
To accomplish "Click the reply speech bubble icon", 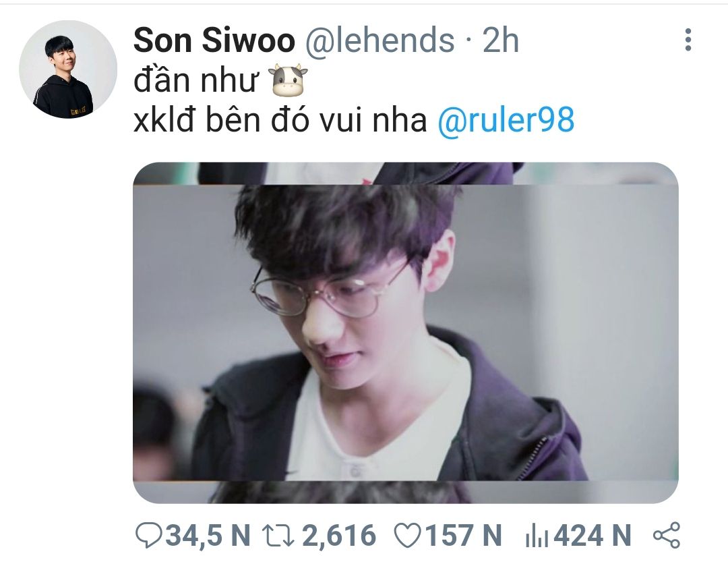I will pos(149,535).
